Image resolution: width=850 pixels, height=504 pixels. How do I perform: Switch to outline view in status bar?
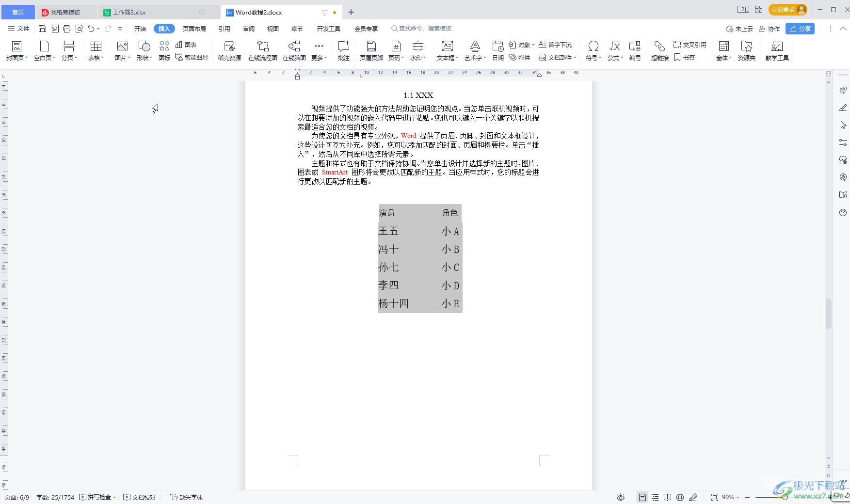[x=655, y=497]
